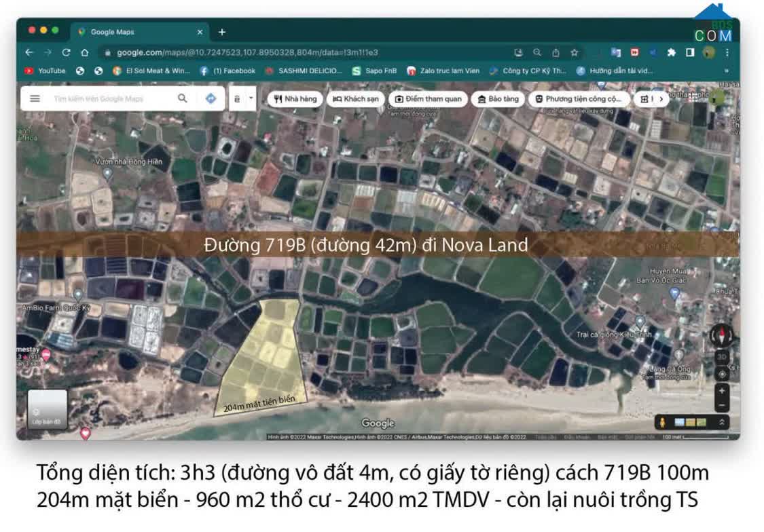764x532 pixels.
Task: Click the address bar URL
Action: (247, 52)
